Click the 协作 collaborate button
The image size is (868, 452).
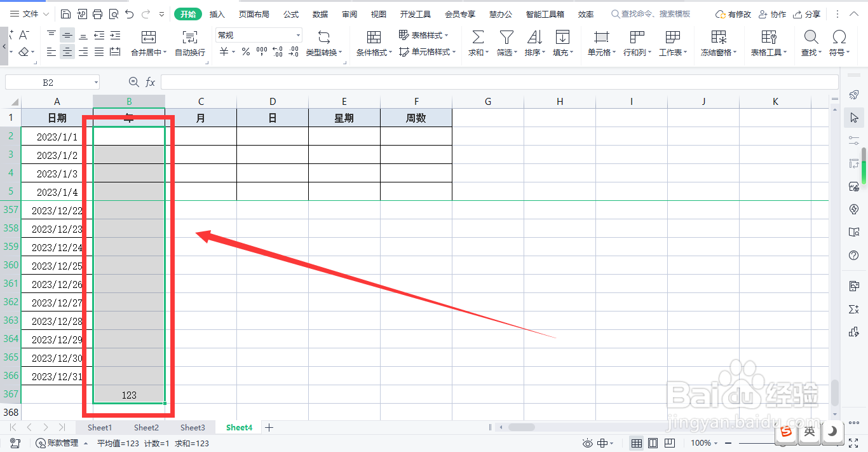(x=771, y=14)
